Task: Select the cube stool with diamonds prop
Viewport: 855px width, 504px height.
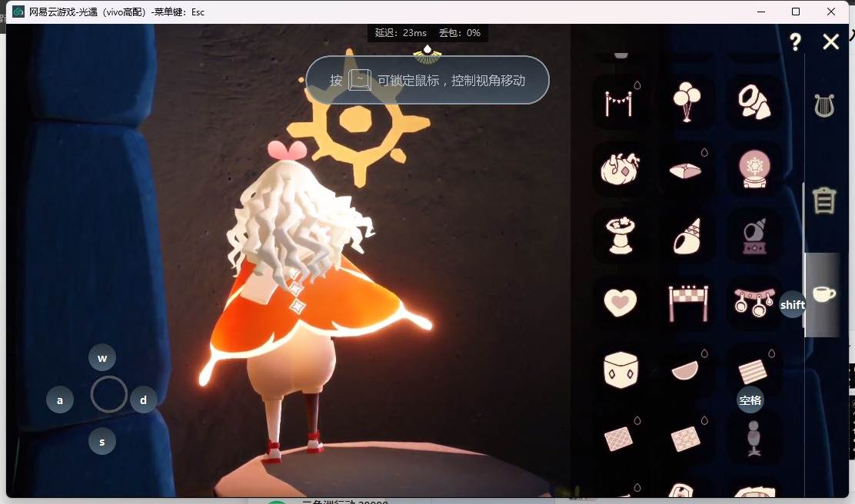Action: [x=620, y=370]
